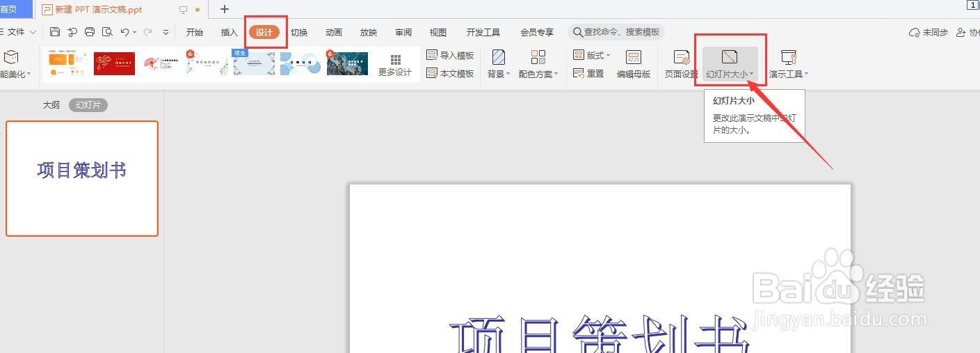Switch to the 开始 ribbon tab
Screen dimensions: 980x353
click(x=195, y=32)
